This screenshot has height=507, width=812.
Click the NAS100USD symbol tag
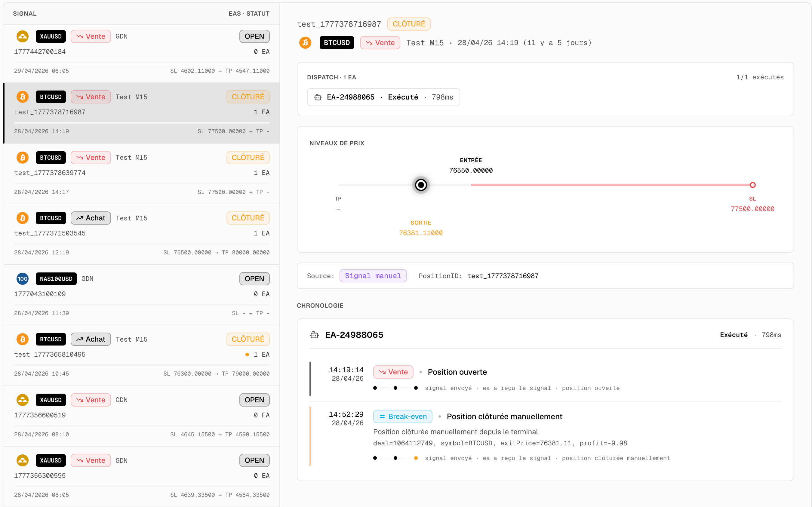pyautogui.click(x=56, y=279)
